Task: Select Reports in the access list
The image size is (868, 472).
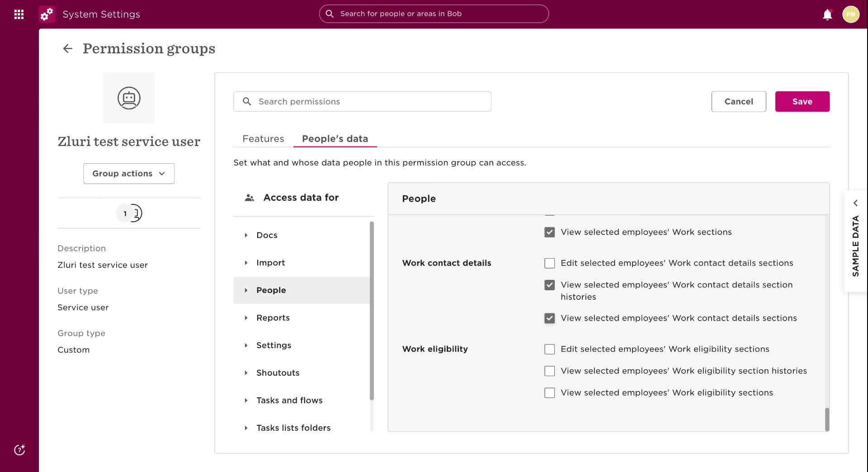Action: click(273, 318)
